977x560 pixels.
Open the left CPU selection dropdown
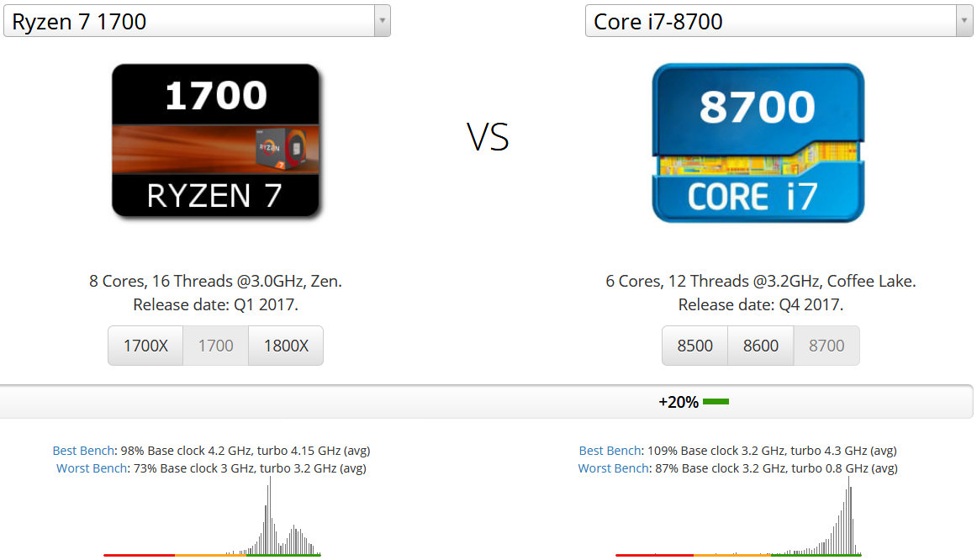coord(383,20)
